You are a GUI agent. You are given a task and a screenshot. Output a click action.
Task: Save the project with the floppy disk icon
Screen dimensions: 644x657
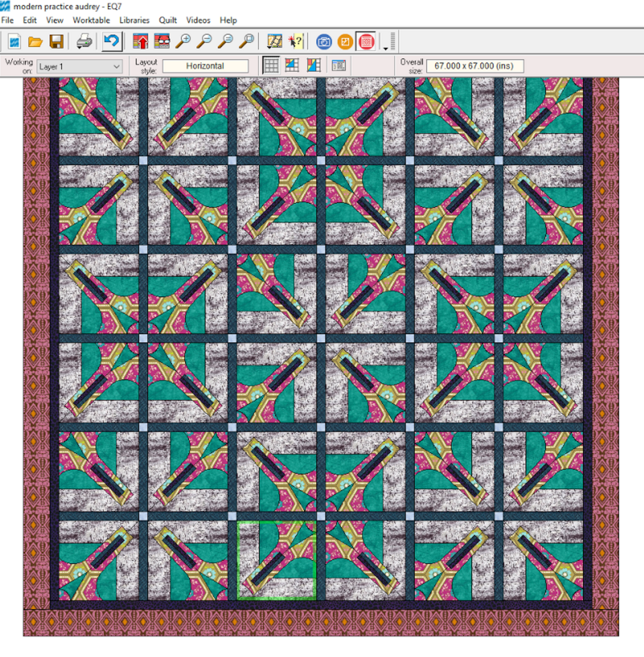[57, 42]
